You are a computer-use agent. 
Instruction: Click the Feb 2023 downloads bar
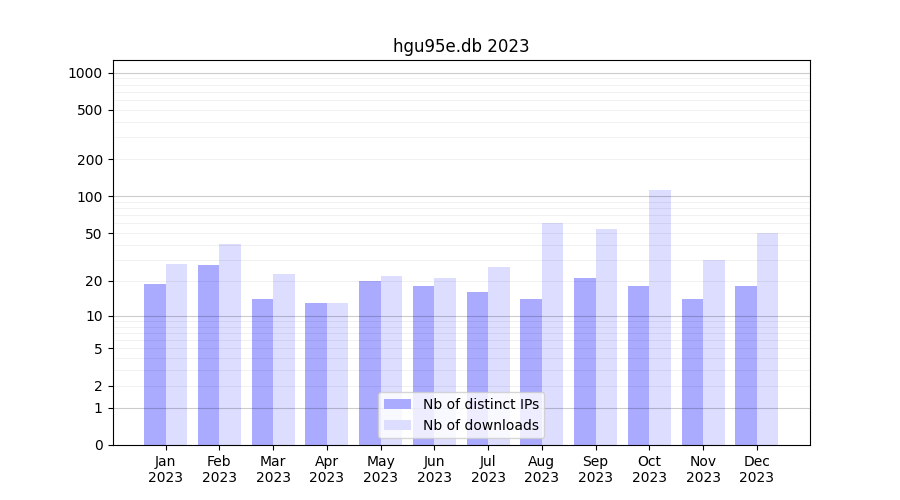tap(230, 344)
